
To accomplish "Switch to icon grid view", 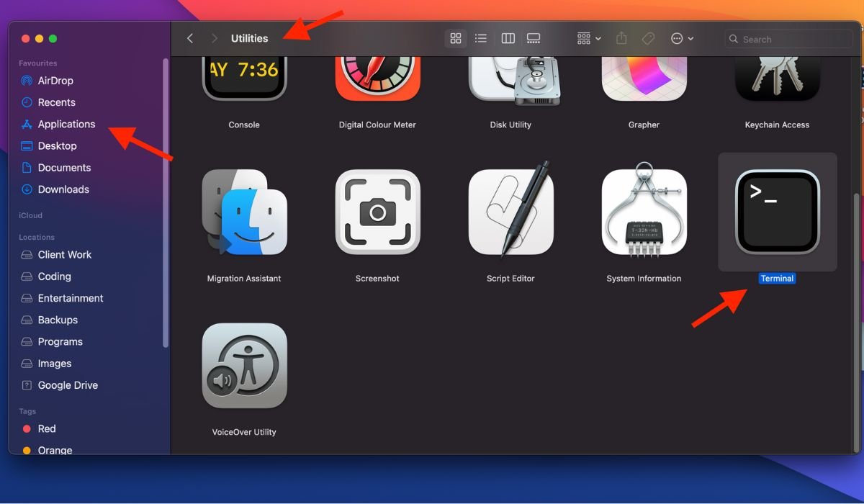I will [456, 38].
